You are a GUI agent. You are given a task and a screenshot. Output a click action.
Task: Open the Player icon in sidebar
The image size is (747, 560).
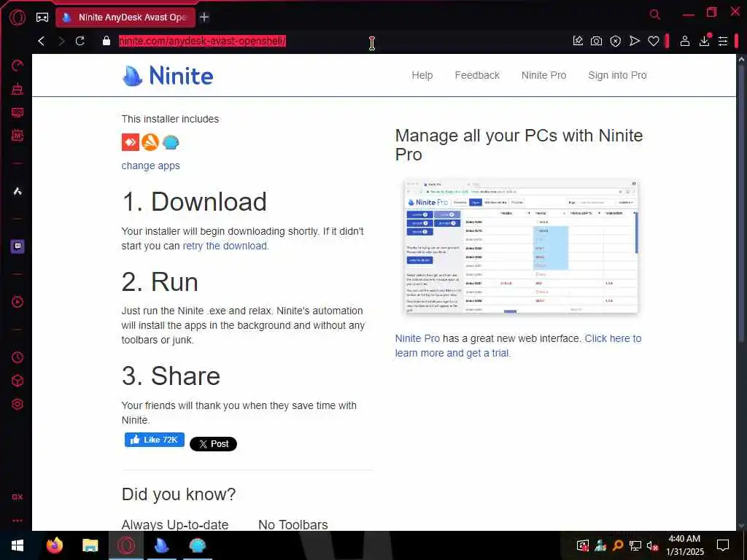pyautogui.click(x=18, y=302)
